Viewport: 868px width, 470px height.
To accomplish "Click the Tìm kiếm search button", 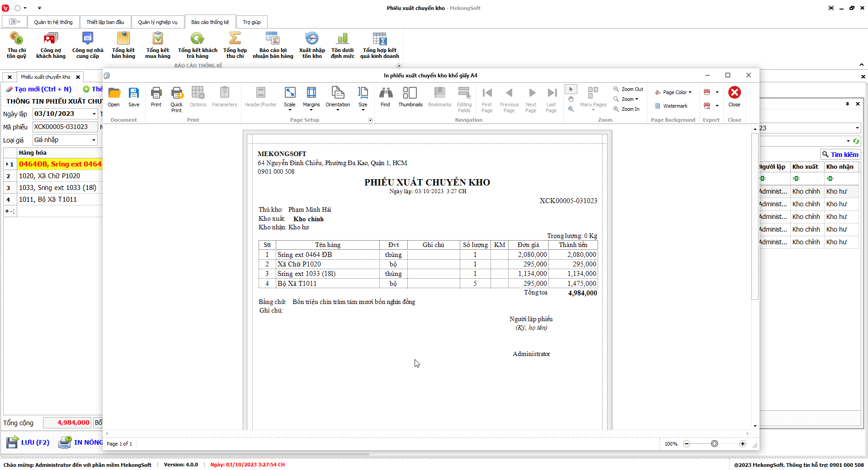I will pos(840,155).
